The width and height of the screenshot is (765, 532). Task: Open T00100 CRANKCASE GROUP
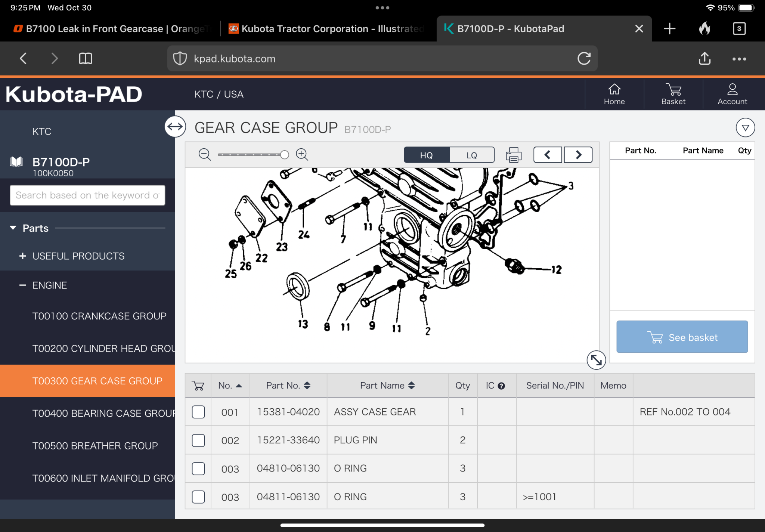[99, 316]
